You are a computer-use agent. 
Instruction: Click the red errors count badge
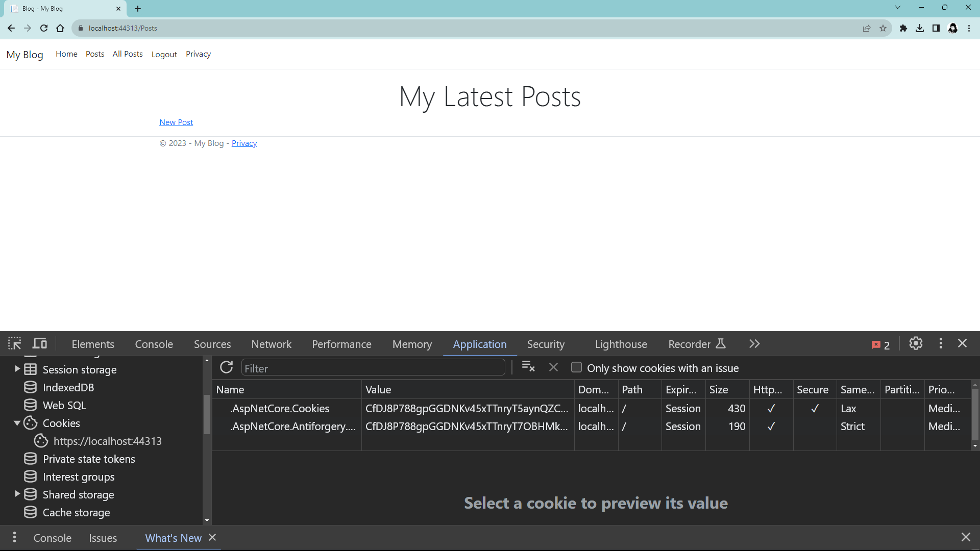point(880,345)
